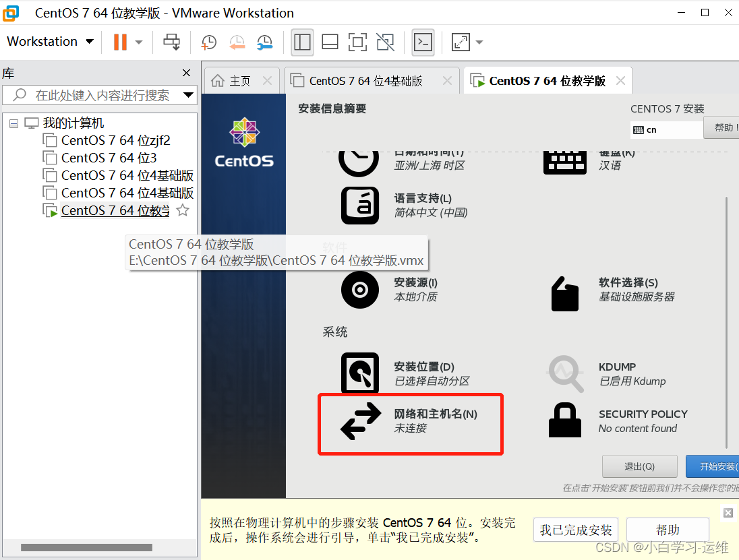This screenshot has width=739, height=560.
Task: Open 安装位置(D) installation destination
Action: [x=405, y=373]
